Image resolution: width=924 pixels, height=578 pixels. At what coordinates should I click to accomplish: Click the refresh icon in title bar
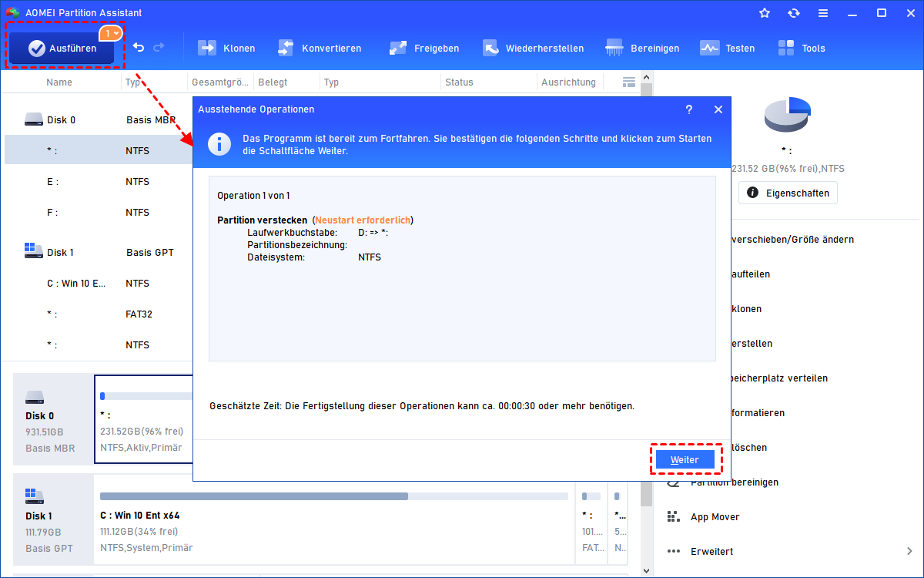[x=794, y=13]
